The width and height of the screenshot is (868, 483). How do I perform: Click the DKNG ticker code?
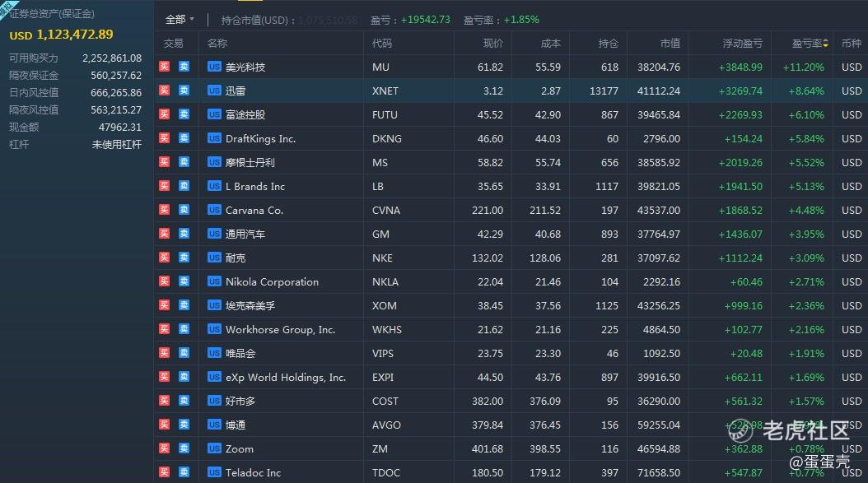click(x=387, y=138)
